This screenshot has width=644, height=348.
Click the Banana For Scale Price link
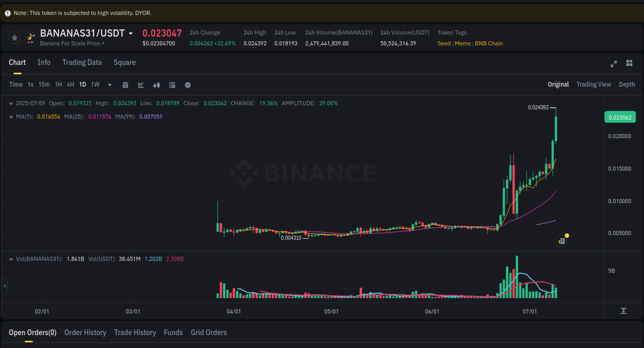[x=70, y=43]
